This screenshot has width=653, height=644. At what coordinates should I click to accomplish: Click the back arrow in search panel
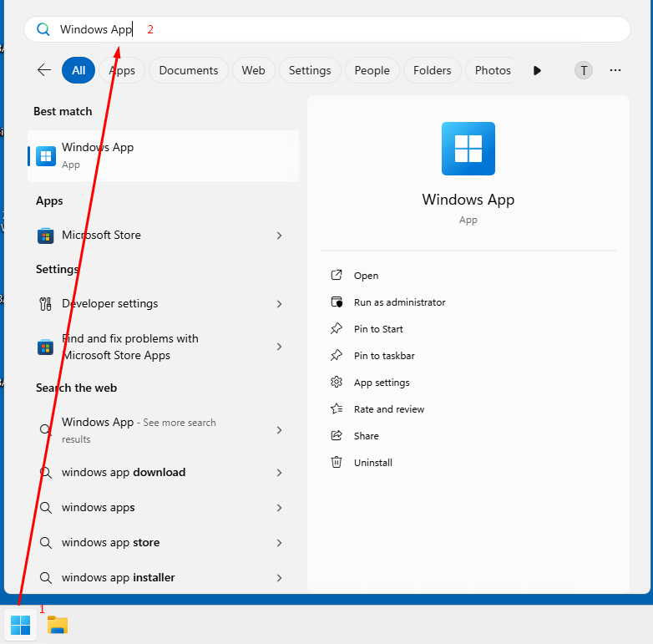click(44, 70)
